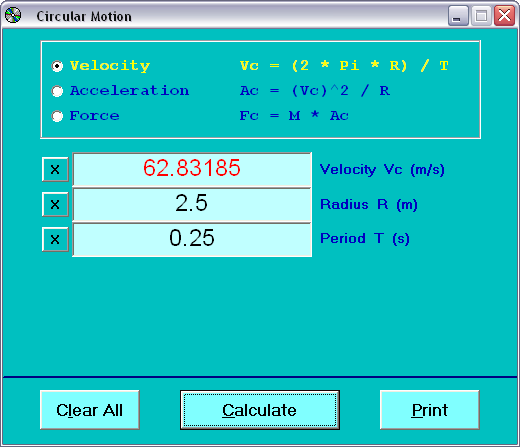The height and width of the screenshot is (447, 520).
Task: Click the disabled maximize button
Action: pyautogui.click(x=481, y=15)
